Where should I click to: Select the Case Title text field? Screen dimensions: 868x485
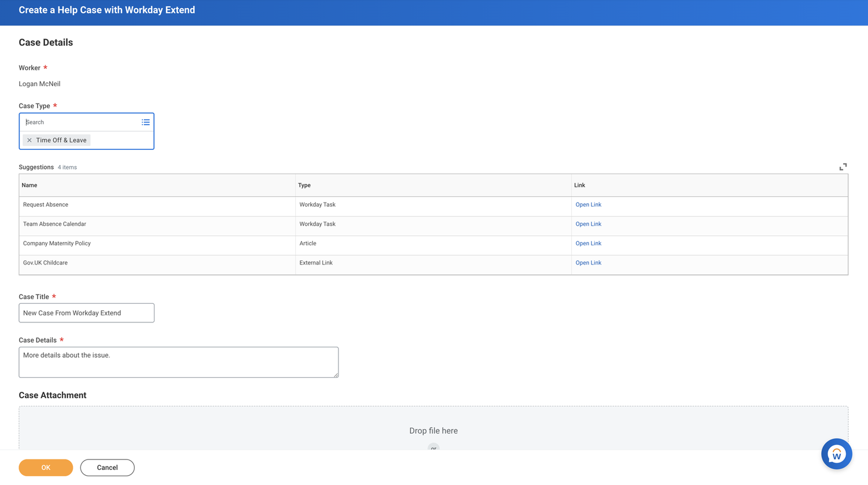tap(86, 313)
